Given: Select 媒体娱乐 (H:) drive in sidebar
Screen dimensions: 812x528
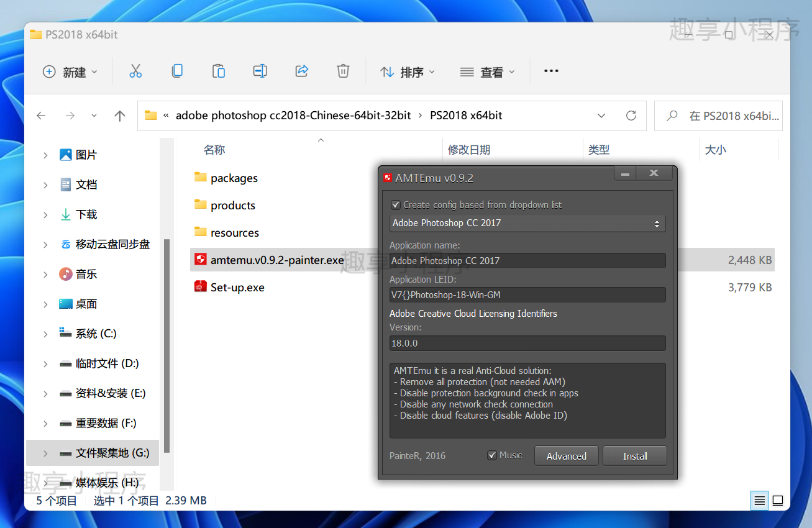Looking at the screenshot, I should 99,483.
